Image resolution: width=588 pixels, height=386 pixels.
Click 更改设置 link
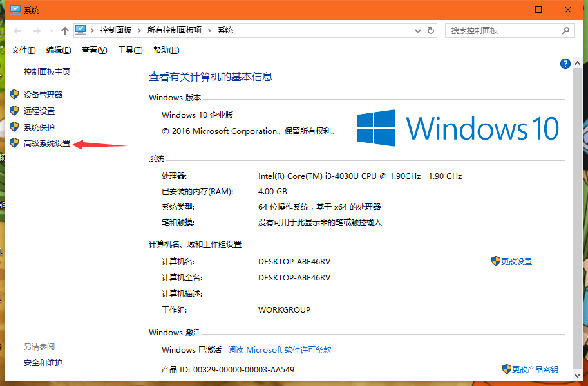(x=517, y=262)
